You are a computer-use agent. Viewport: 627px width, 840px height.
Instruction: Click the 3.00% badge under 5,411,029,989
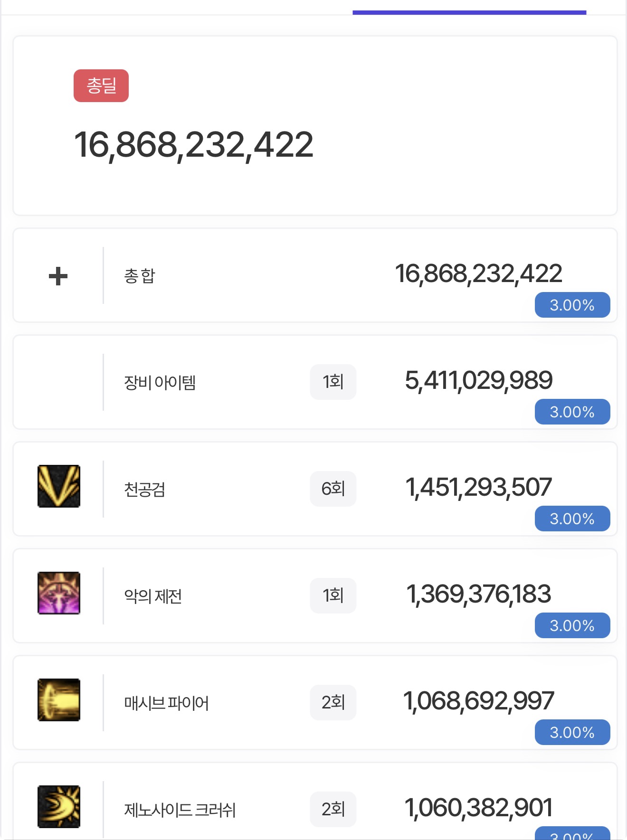(x=572, y=412)
